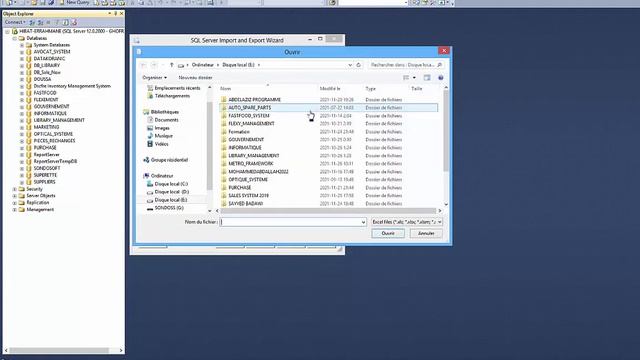Image resolution: width=640 pixels, height=360 pixels.
Task: Select the MOHAMMEDABDALLAH2022 folder
Action: tap(258, 172)
